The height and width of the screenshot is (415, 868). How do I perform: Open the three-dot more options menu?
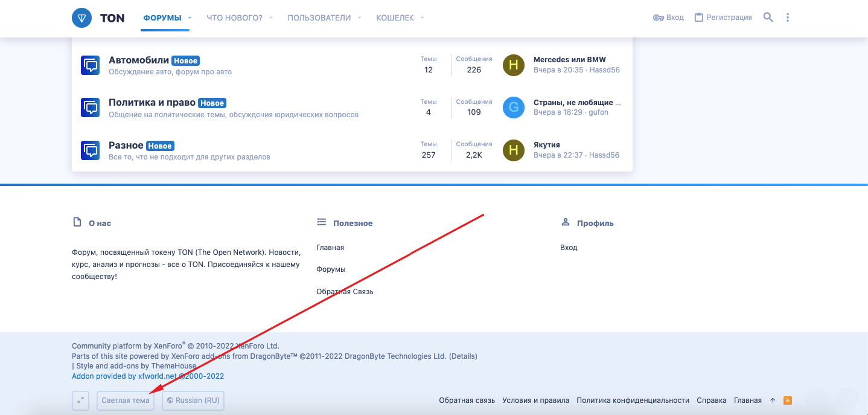787,18
